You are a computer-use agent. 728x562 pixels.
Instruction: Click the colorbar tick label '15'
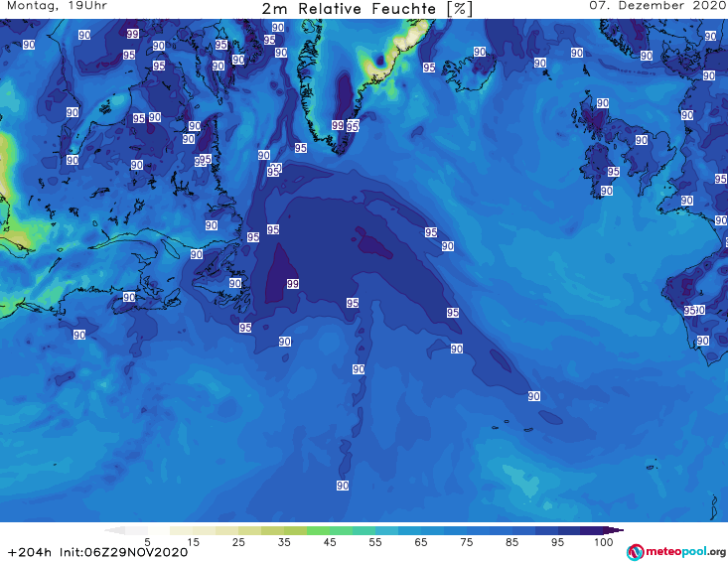coord(193,542)
